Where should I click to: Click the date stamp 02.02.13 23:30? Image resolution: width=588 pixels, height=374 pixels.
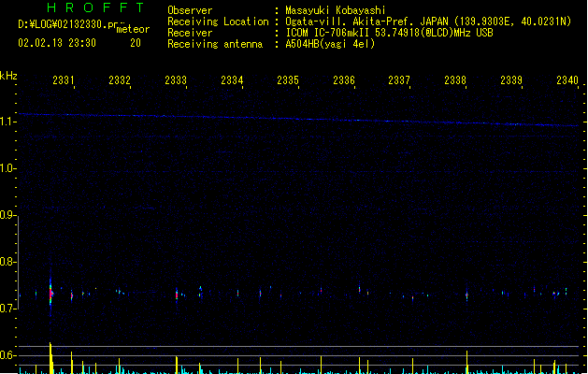point(57,43)
